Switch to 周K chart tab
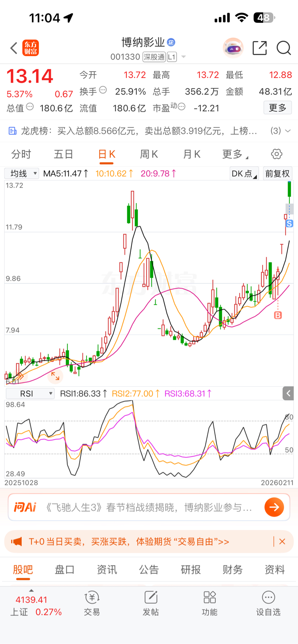This screenshot has width=298, height=644. click(x=149, y=154)
